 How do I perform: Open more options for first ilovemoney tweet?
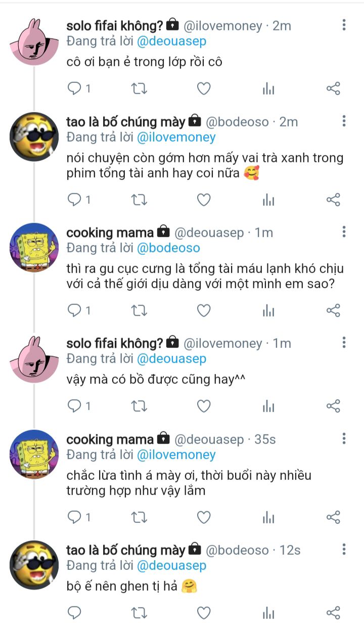point(344,25)
